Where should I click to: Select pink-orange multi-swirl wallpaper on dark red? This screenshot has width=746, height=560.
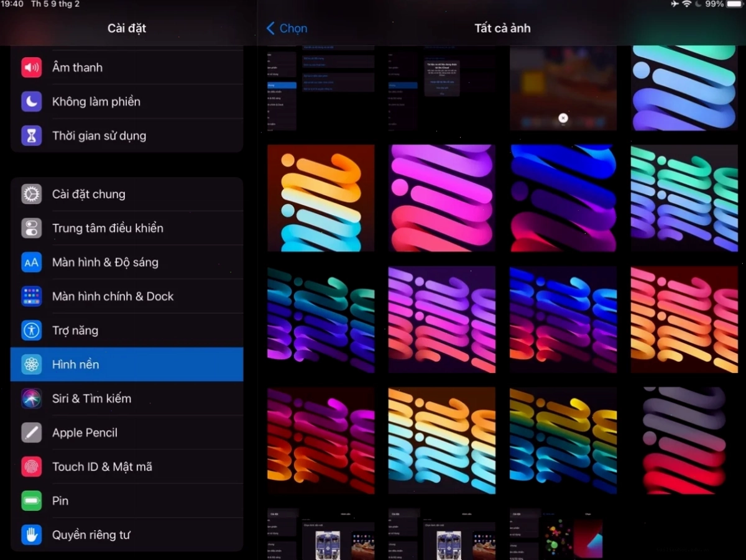point(684,319)
